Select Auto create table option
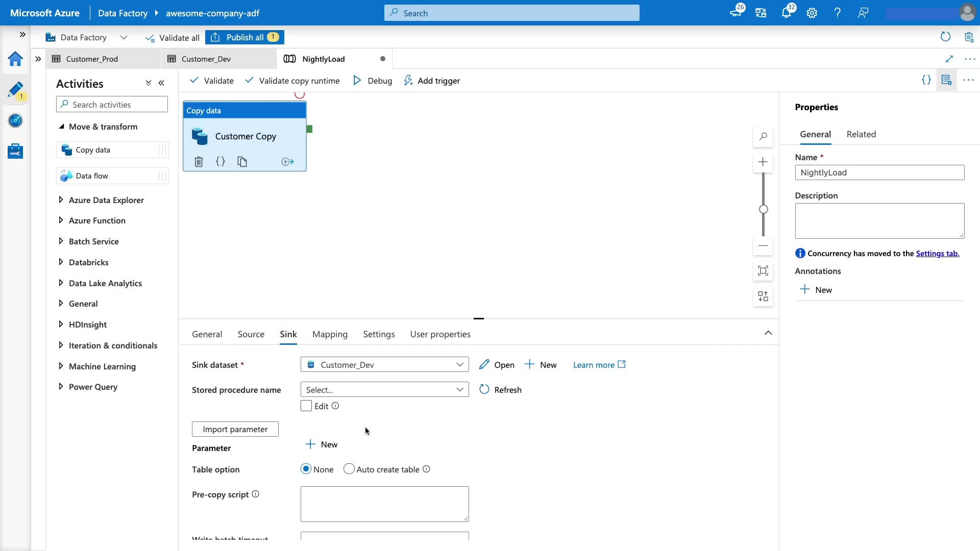Screen dimensions: 980x551 [x=349, y=469]
